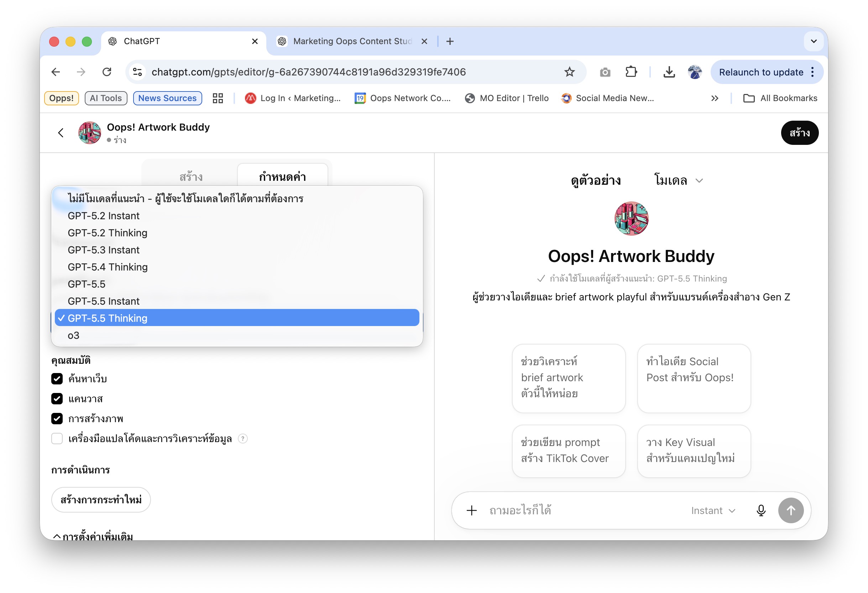Choose the วาง Key Visual starter card
The image size is (868, 593).
694,451
